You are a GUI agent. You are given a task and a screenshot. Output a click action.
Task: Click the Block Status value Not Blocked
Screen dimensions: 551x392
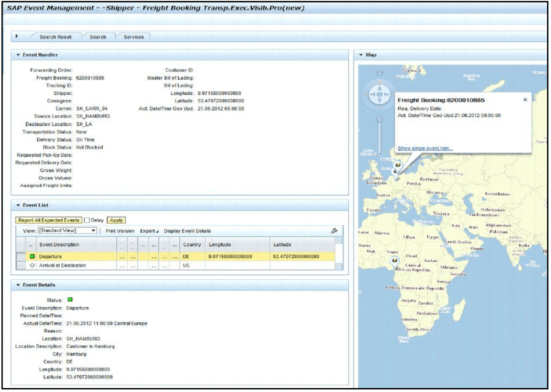click(x=89, y=147)
